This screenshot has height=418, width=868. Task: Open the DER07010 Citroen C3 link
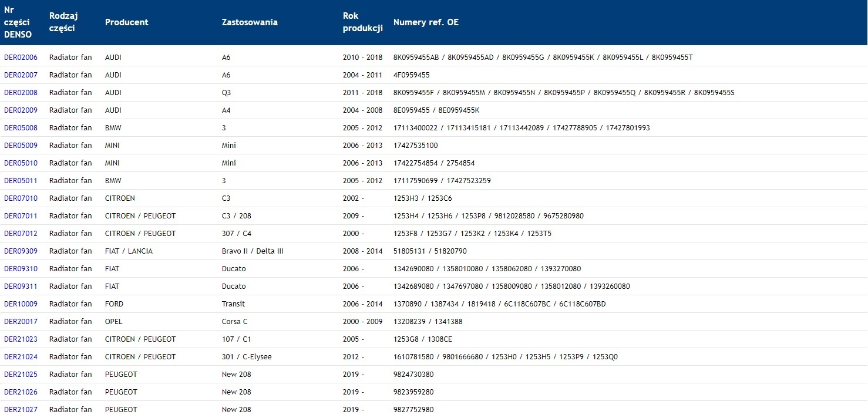tap(21, 198)
